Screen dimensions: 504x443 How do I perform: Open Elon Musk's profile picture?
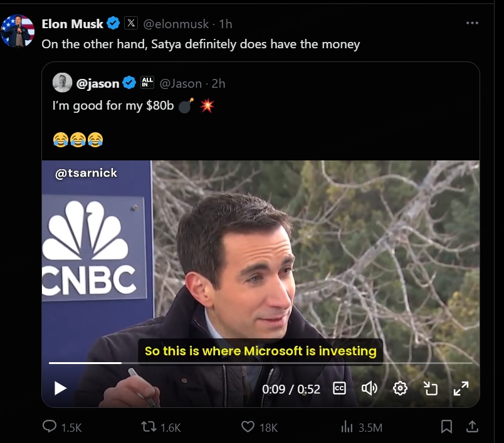point(18,31)
